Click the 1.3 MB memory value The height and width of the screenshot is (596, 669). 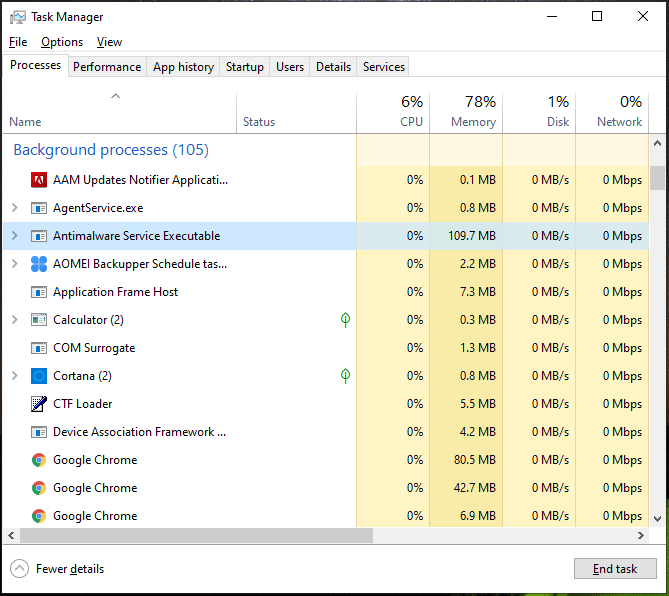click(x=478, y=348)
